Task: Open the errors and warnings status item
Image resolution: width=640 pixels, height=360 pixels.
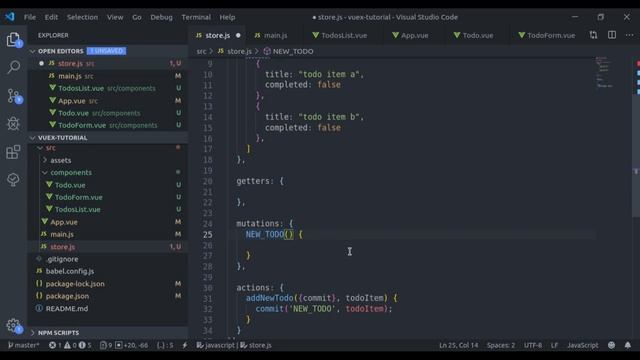Action: point(70,345)
